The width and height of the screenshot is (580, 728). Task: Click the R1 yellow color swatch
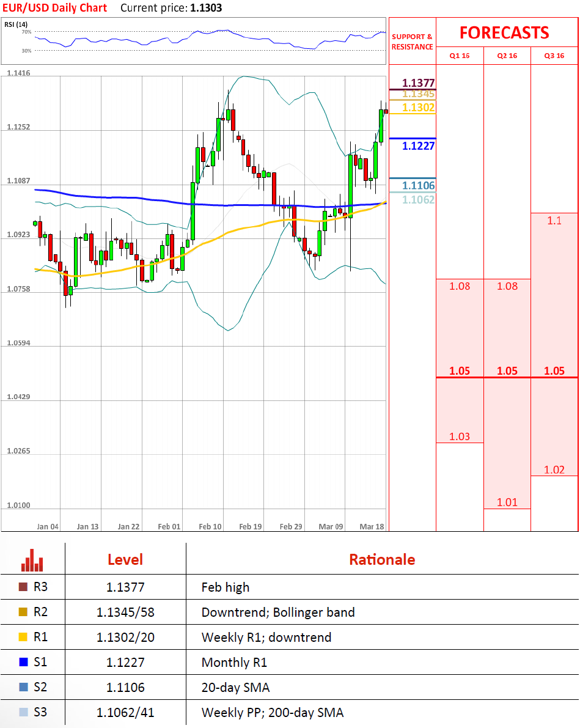(23, 637)
